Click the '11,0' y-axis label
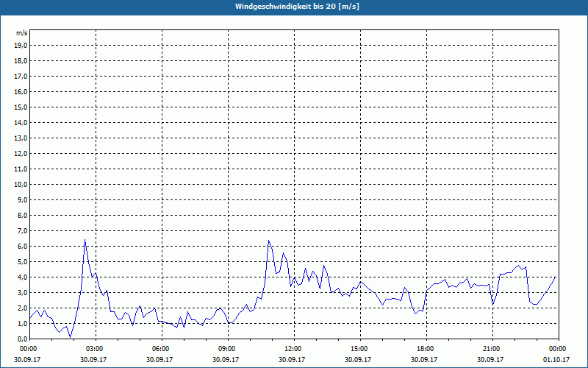The height and width of the screenshot is (368, 588). 21,169
